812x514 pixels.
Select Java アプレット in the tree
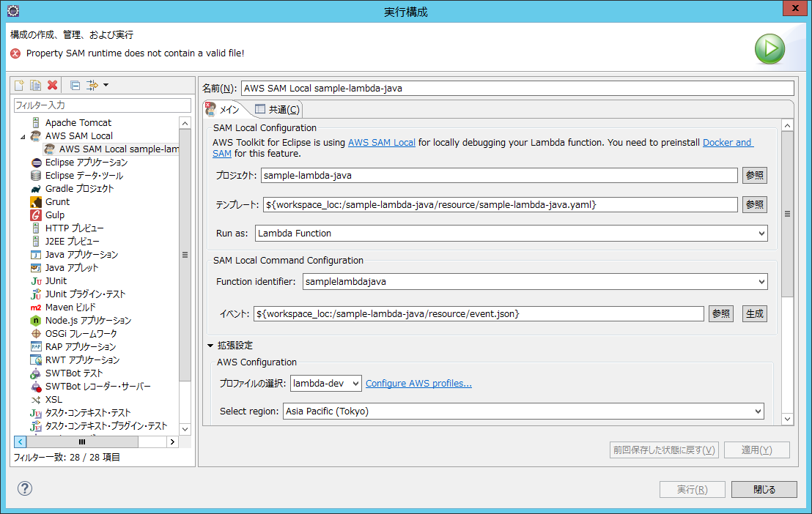pyautogui.click(x=72, y=267)
